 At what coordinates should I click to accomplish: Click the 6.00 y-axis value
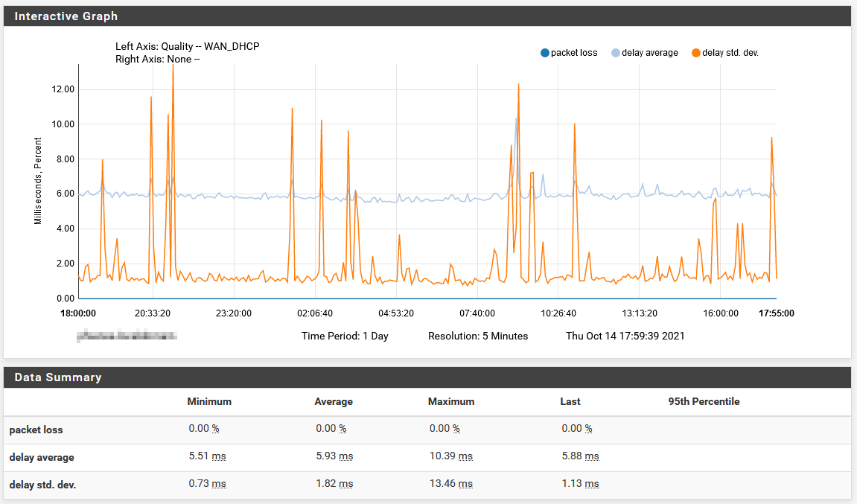[x=65, y=194]
